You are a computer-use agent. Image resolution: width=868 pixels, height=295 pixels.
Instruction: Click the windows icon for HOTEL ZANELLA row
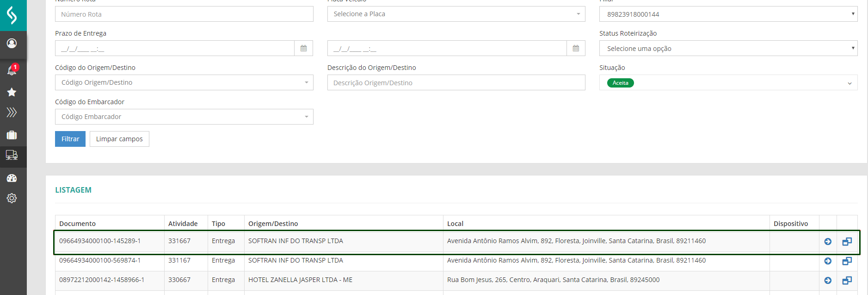pos(847,280)
